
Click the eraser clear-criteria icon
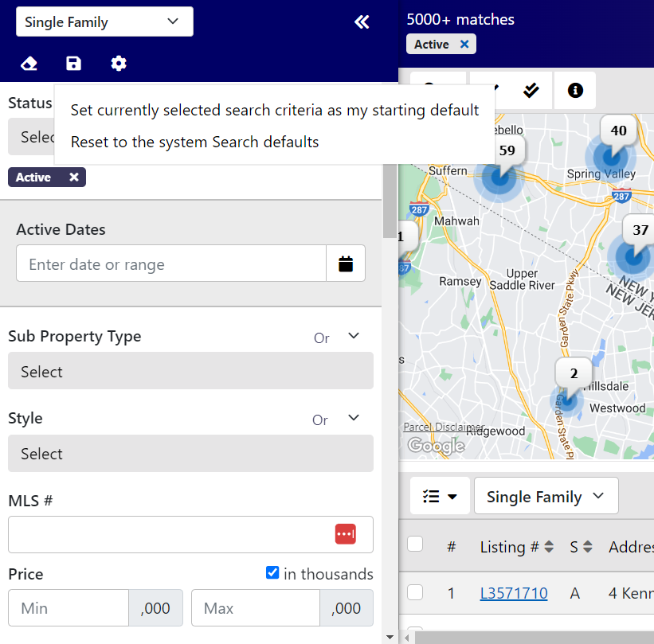(x=29, y=64)
